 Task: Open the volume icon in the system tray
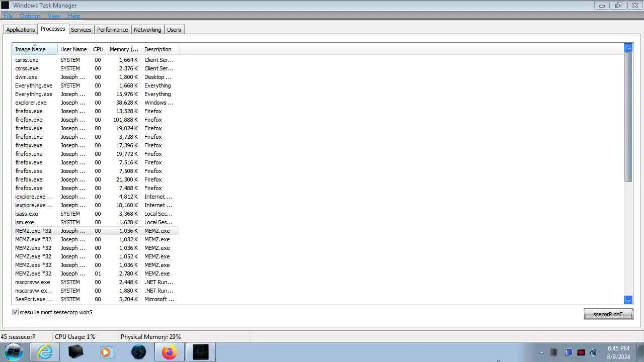point(594,352)
